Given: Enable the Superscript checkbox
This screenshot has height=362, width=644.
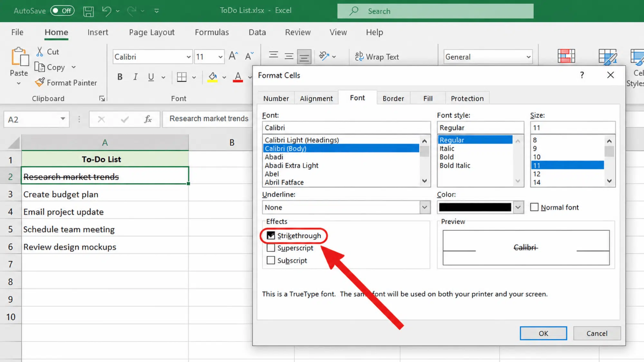Looking at the screenshot, I should point(271,248).
